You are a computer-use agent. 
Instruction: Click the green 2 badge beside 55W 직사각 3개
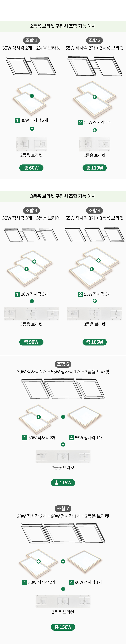pyautogui.click(x=80, y=294)
